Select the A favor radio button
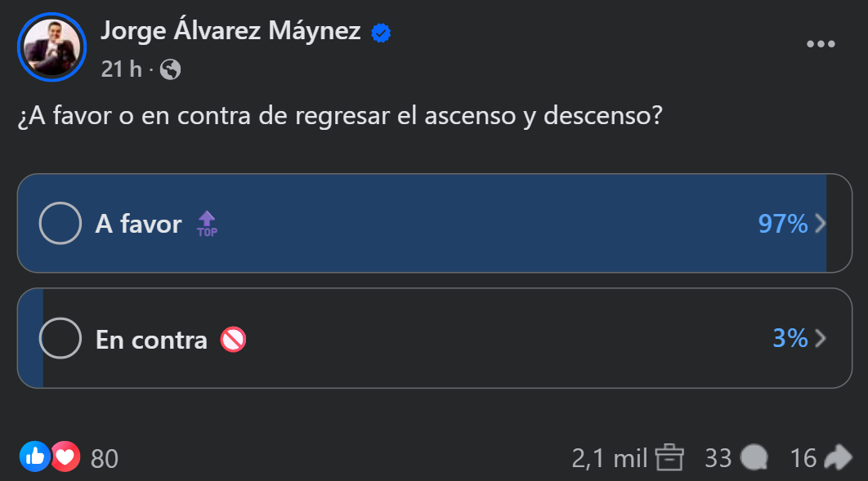The width and height of the screenshot is (868, 481). coord(60,224)
